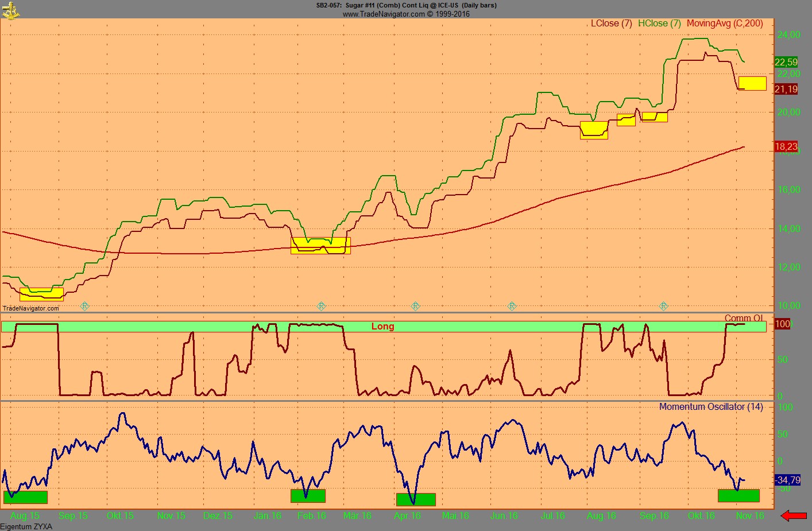Click the diamond marker near Apr.16

416,306
